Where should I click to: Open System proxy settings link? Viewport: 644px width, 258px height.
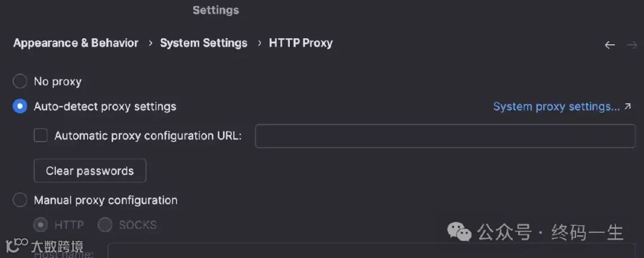tap(556, 106)
